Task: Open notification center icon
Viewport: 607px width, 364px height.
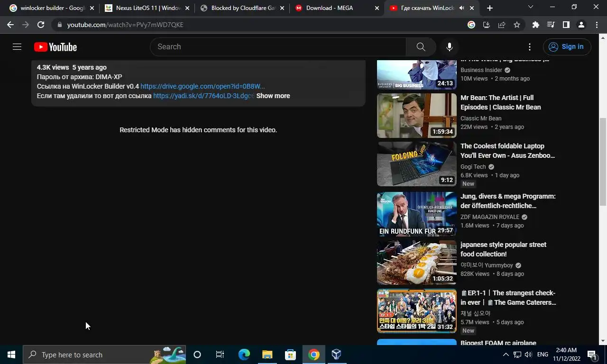Action: 592,355
